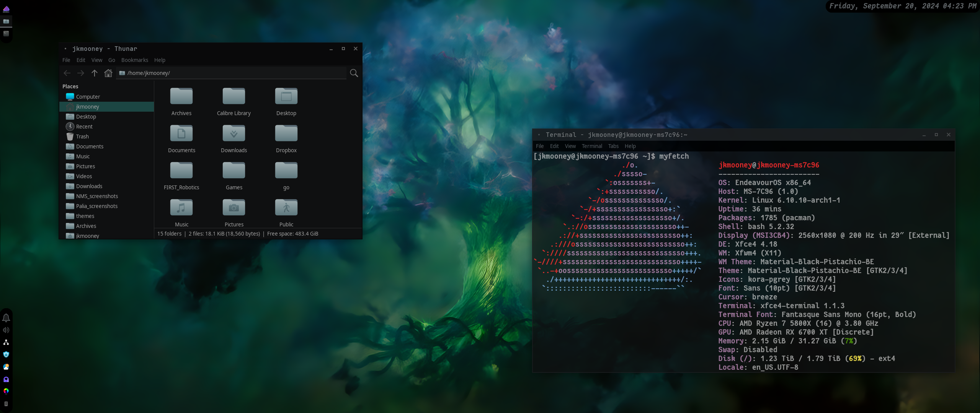This screenshot has width=980, height=413.
Task: Select the Downloads folder icon in main view
Action: tap(234, 133)
